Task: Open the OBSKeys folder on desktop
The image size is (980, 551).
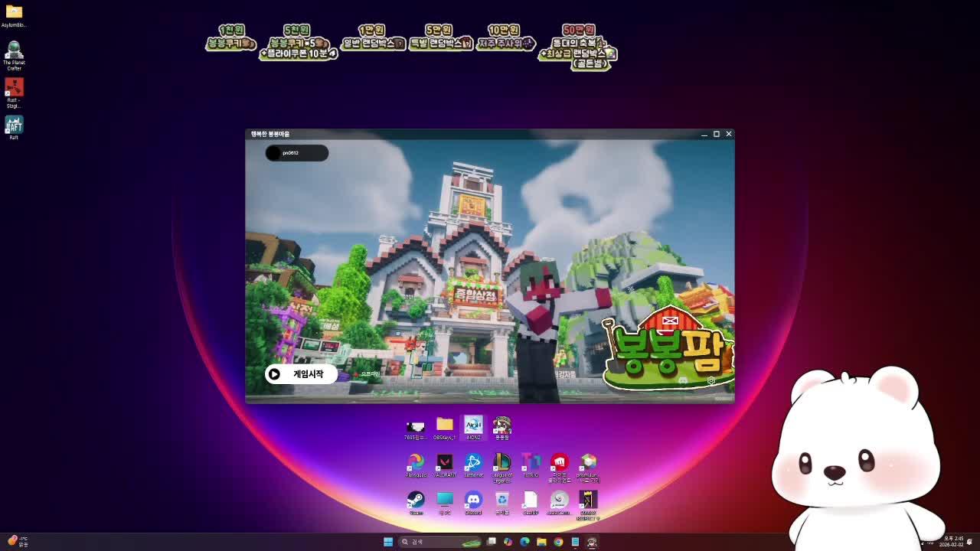Action: click(445, 429)
